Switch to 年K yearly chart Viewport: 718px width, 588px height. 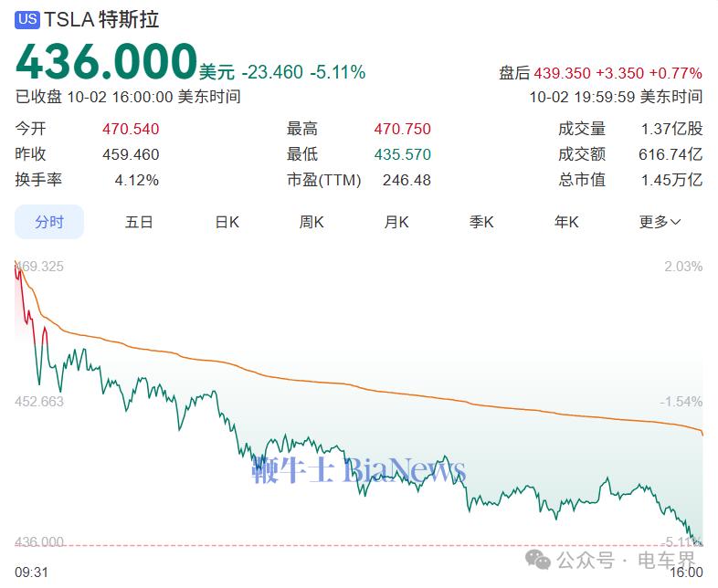pyautogui.click(x=566, y=222)
